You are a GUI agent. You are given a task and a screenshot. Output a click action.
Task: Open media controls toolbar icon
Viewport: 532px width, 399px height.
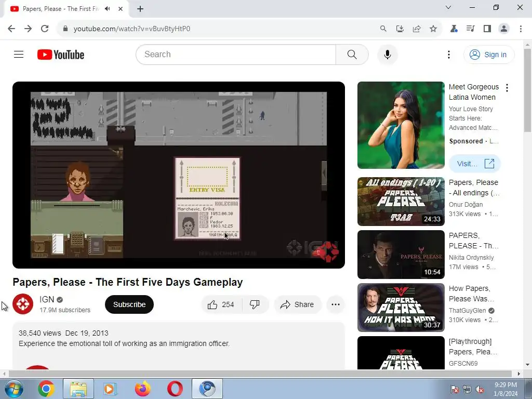470,29
